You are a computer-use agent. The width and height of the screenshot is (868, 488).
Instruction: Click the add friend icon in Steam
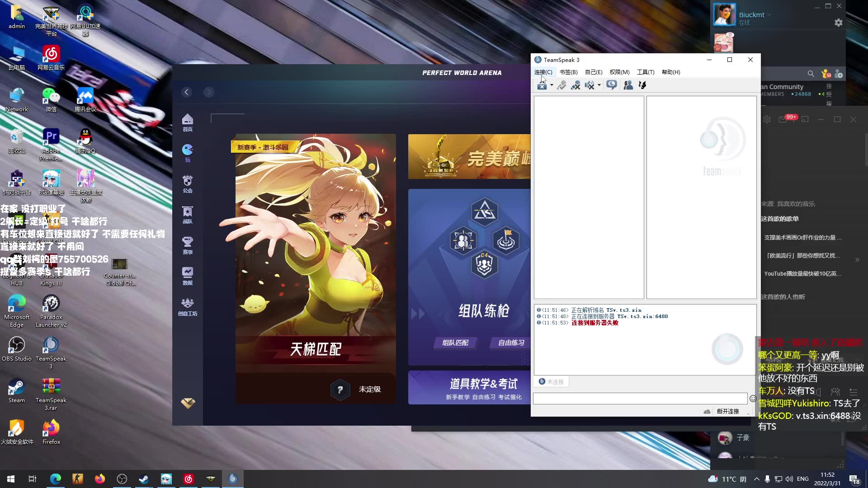click(x=839, y=74)
